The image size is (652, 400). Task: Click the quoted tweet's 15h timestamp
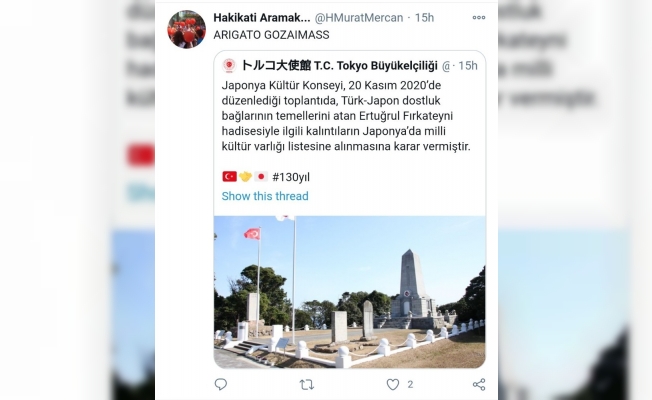point(468,66)
